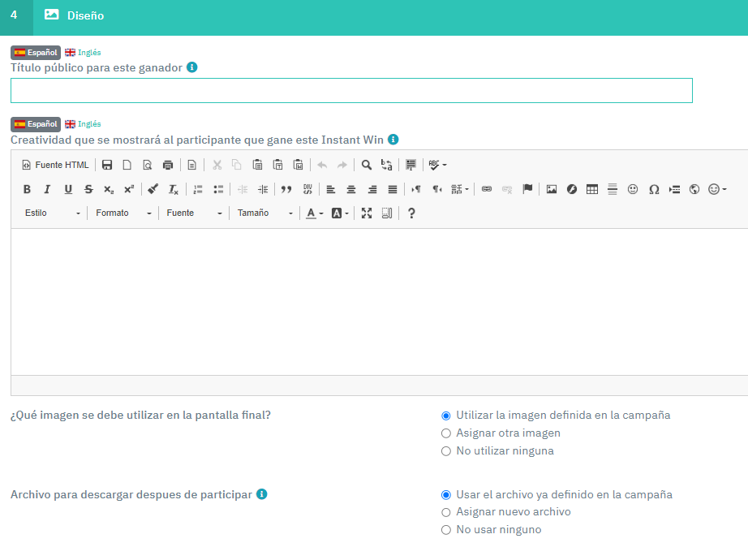
Task: Switch creativity language to Inglés
Action: [x=83, y=124]
